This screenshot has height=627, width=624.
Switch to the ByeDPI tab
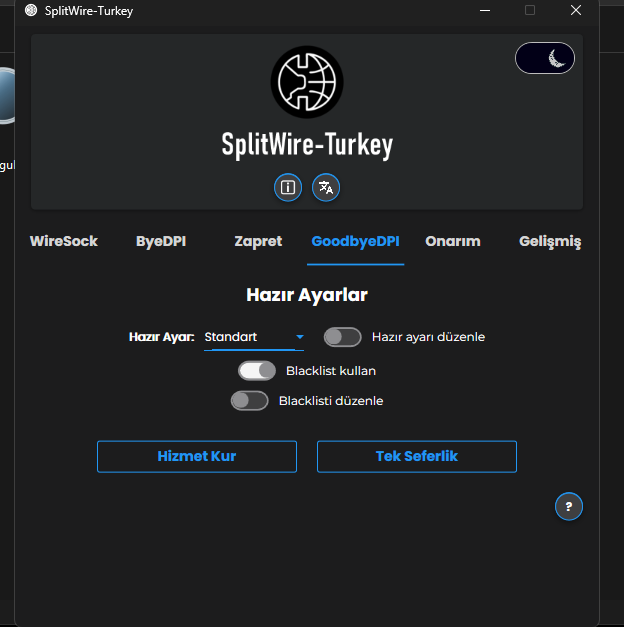(161, 241)
